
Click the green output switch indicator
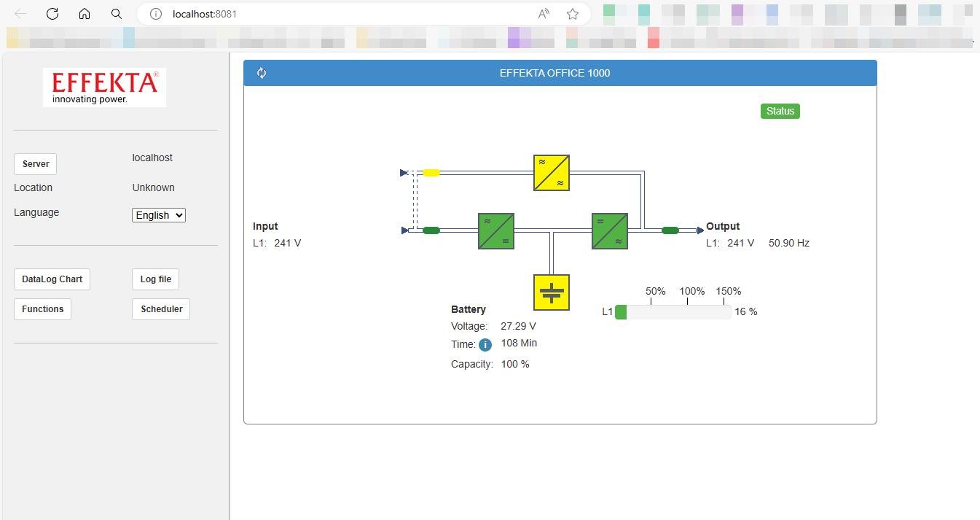pyautogui.click(x=670, y=230)
